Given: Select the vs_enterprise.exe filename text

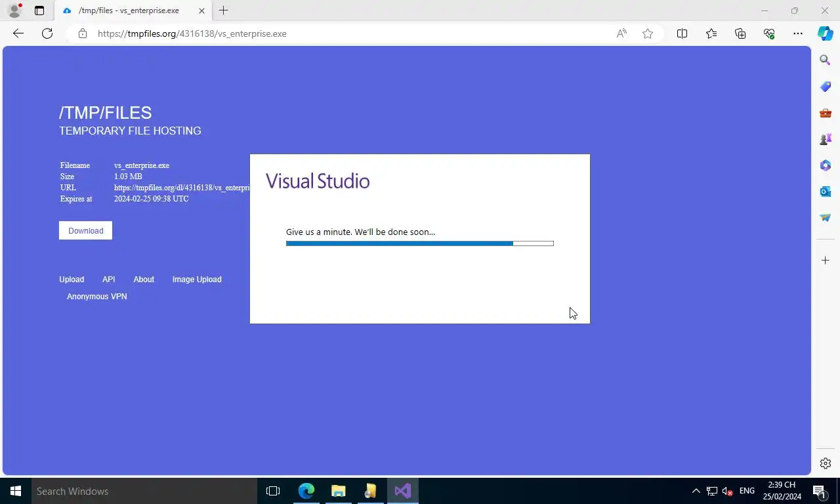Looking at the screenshot, I should point(142,165).
